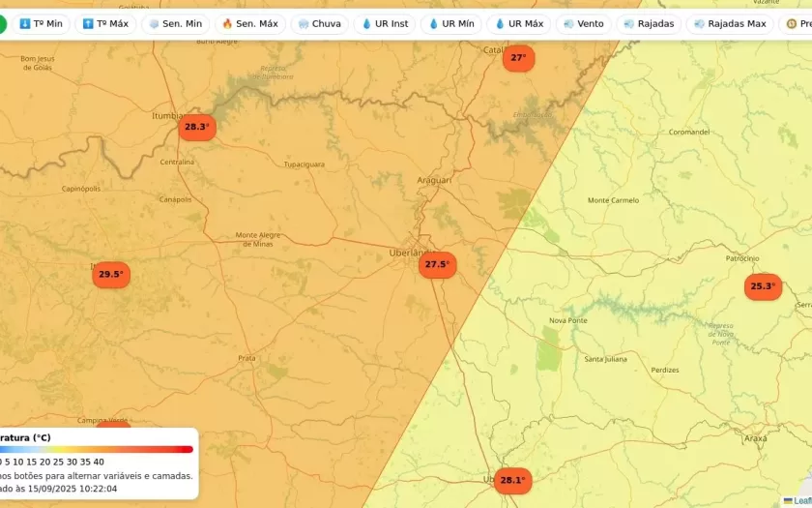Click the 28.3° marker at Itumbiara

[x=196, y=127]
